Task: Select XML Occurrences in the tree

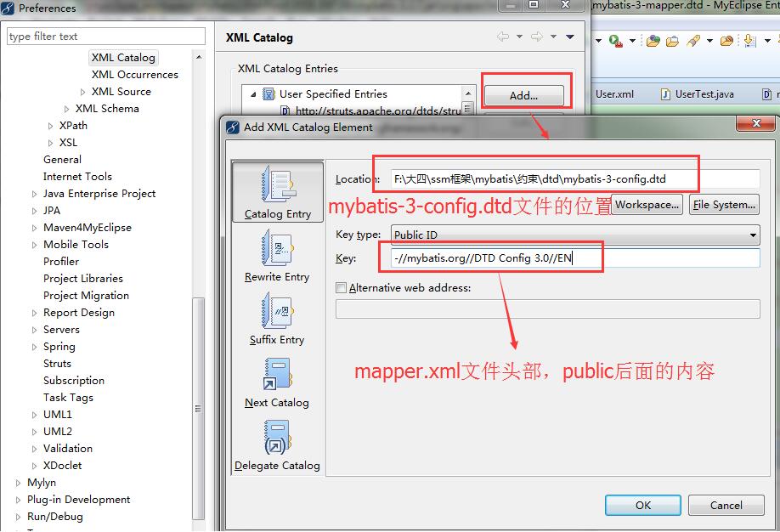Action: pos(135,75)
